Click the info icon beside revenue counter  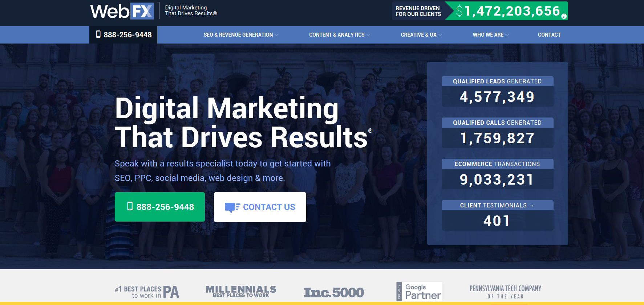click(564, 16)
